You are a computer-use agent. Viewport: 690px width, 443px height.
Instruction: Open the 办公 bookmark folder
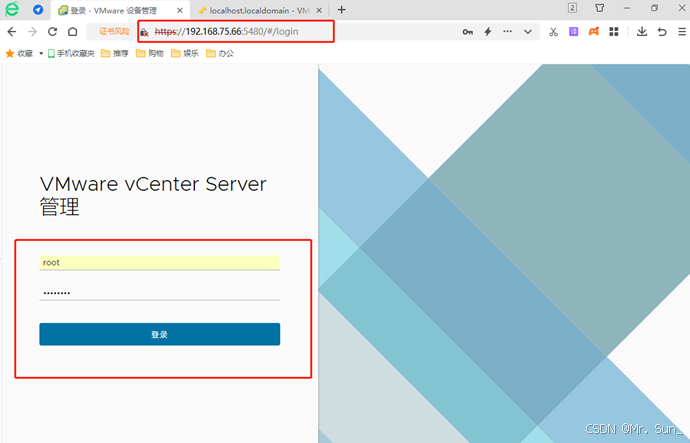pyautogui.click(x=220, y=54)
